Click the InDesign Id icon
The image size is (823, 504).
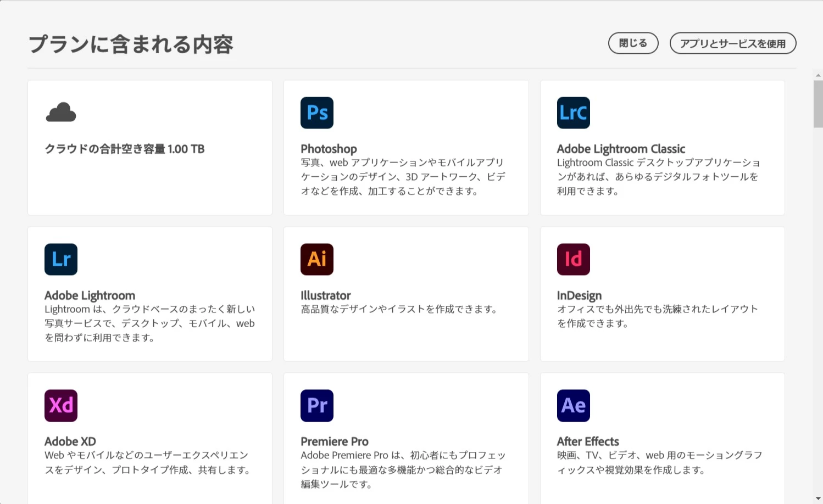tap(574, 259)
